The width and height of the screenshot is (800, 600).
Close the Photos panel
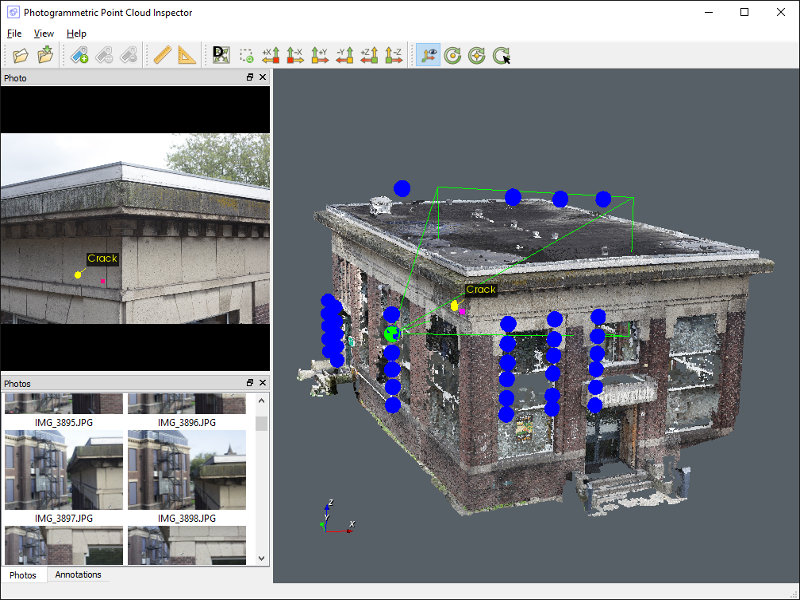tap(263, 383)
